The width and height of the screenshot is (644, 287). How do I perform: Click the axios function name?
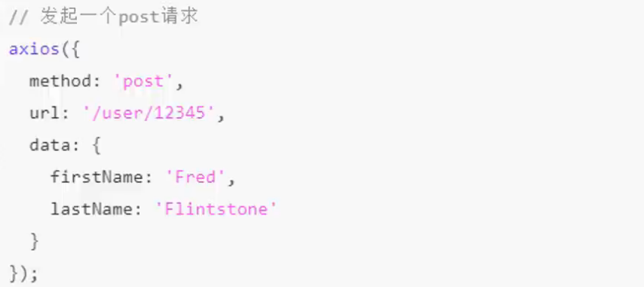(35, 49)
